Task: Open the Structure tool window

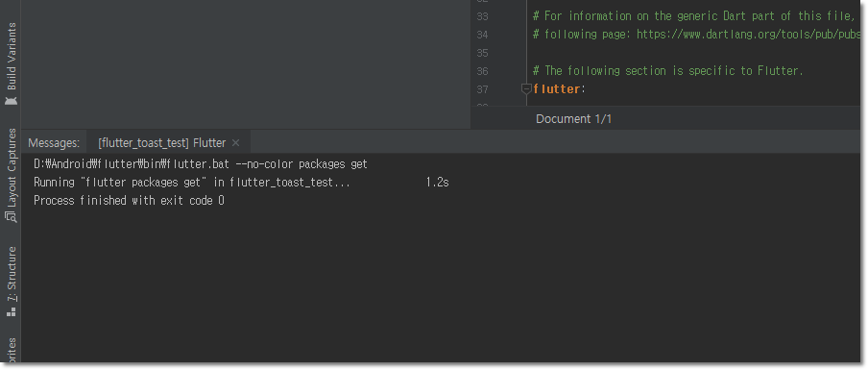Action: pyautogui.click(x=12, y=282)
